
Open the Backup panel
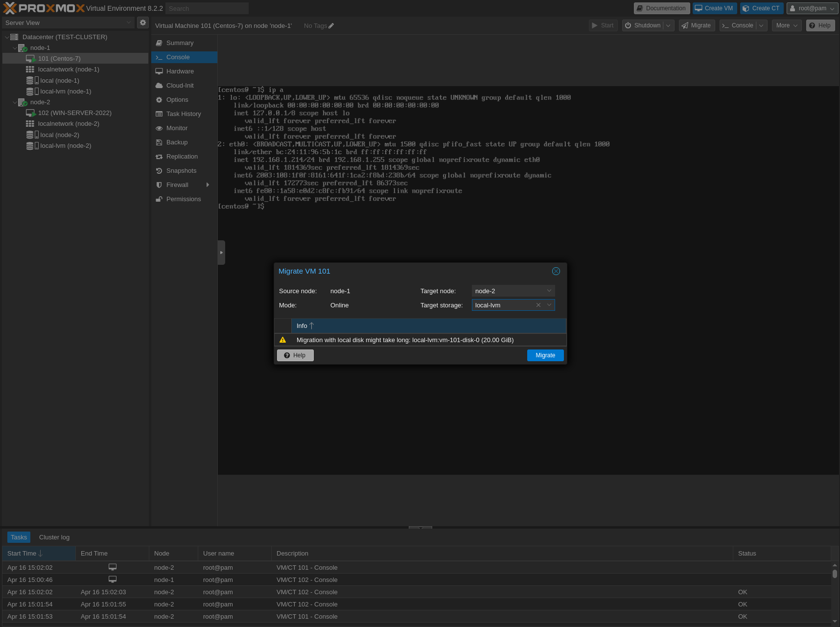[x=176, y=142]
